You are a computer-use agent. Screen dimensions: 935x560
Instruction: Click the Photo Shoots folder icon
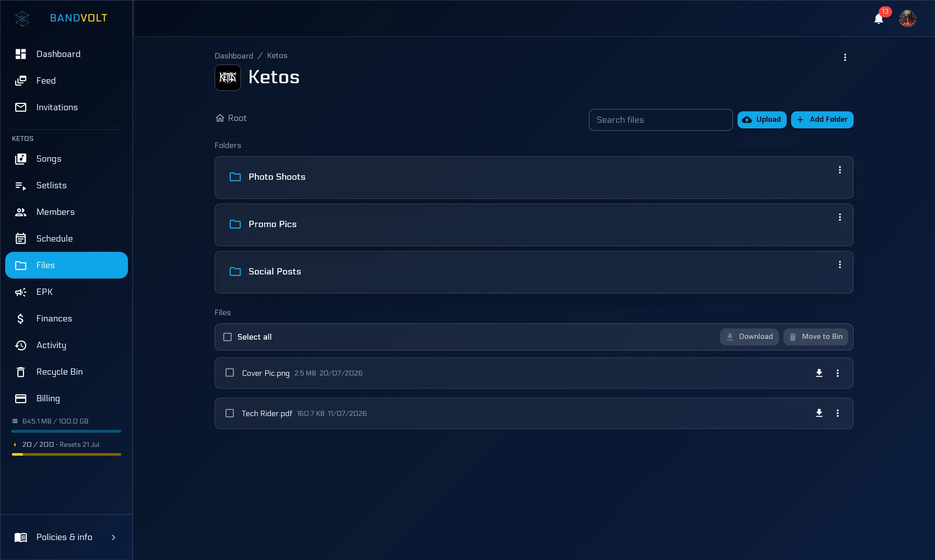pos(235,177)
